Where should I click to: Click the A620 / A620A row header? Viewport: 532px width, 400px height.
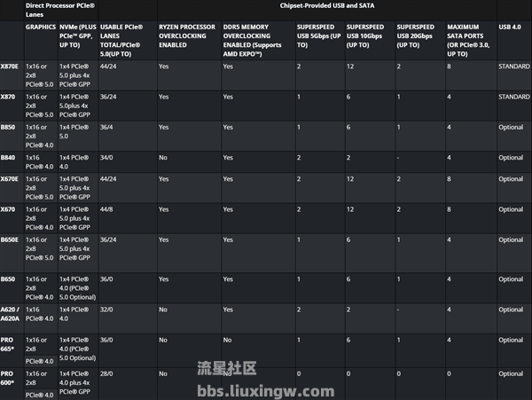pos(10,314)
